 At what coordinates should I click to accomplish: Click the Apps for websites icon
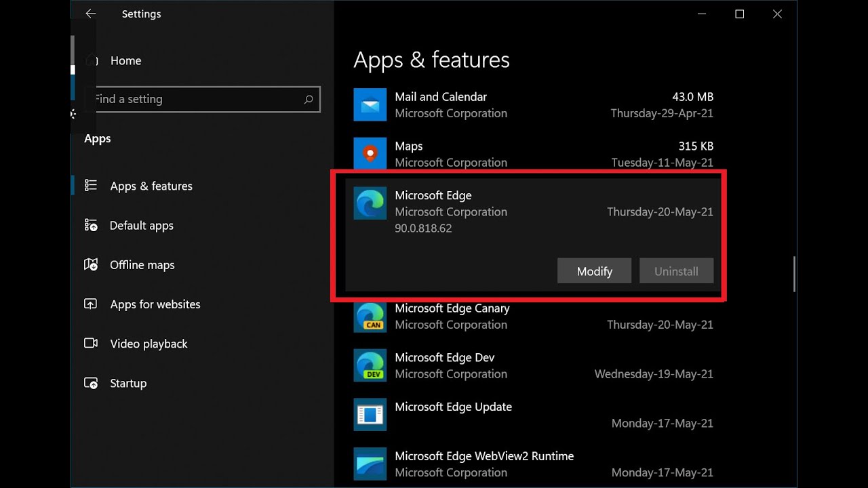coord(91,304)
